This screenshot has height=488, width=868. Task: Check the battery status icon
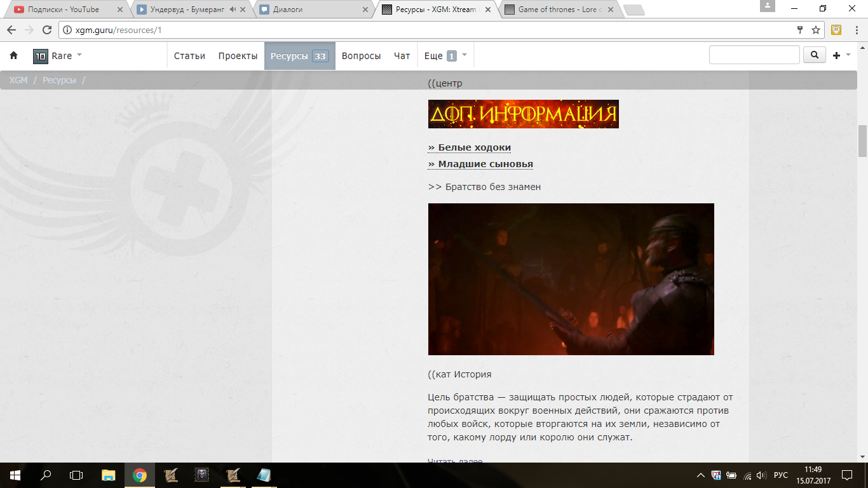(731, 475)
